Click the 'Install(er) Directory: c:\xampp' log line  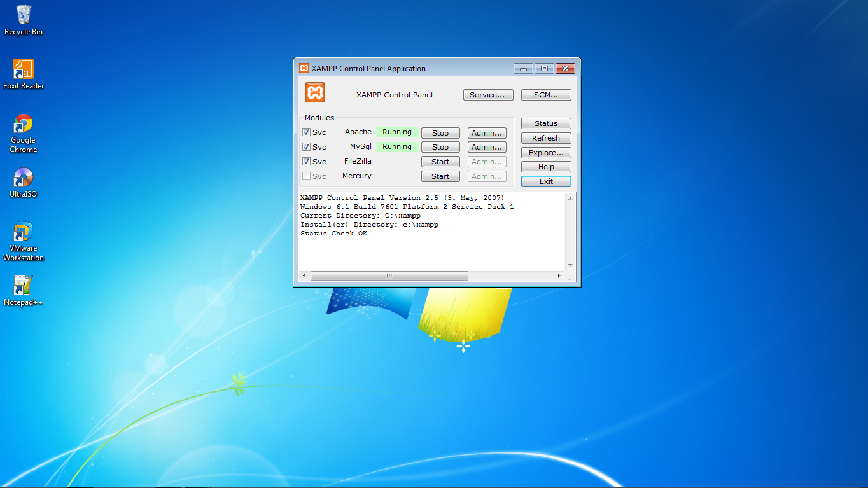(x=369, y=225)
